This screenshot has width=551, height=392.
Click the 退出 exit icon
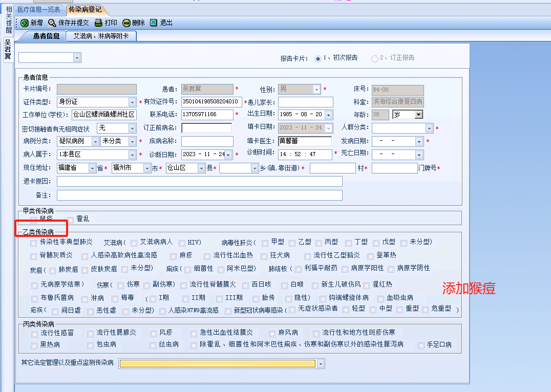coord(154,23)
